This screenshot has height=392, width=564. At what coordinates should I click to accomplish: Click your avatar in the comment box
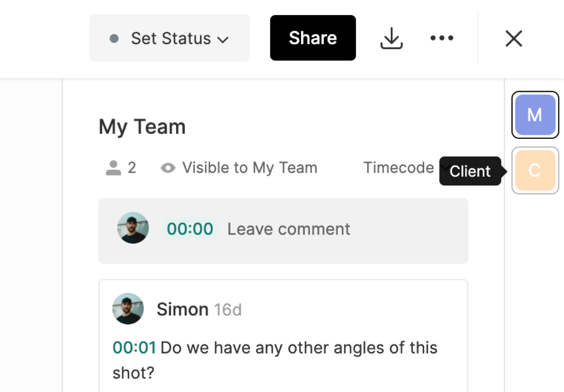pyautogui.click(x=133, y=228)
